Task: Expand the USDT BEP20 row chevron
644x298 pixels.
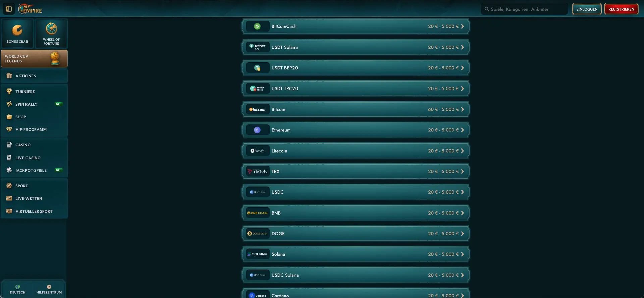Action: [463, 68]
